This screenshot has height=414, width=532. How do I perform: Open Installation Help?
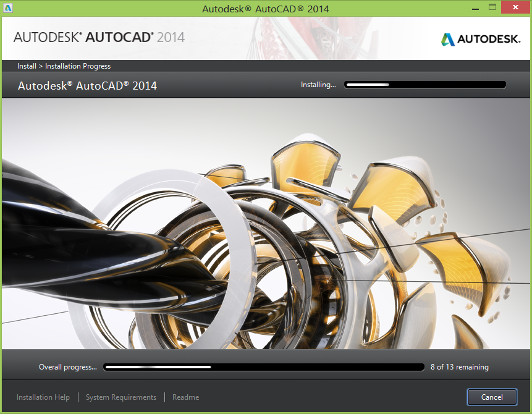[x=43, y=397]
